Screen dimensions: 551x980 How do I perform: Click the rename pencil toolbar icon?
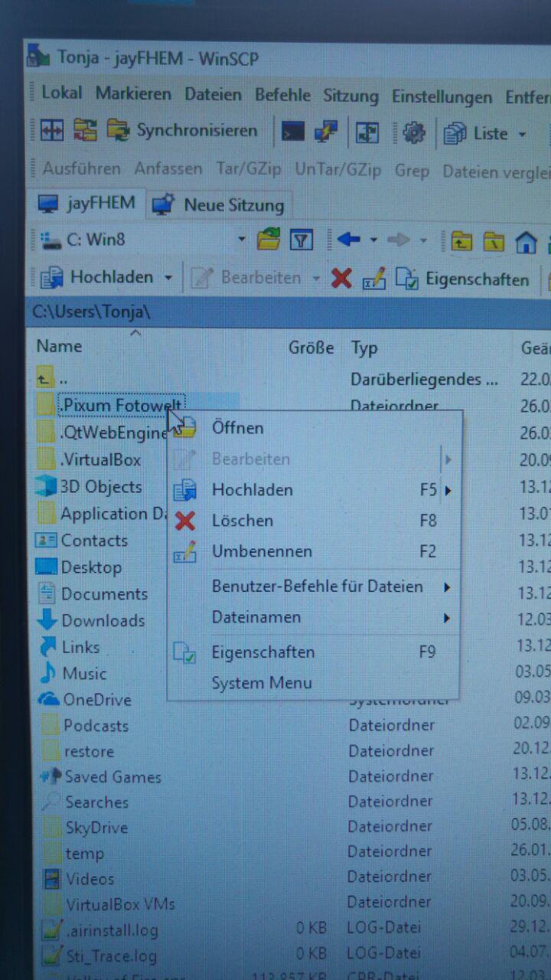click(374, 279)
